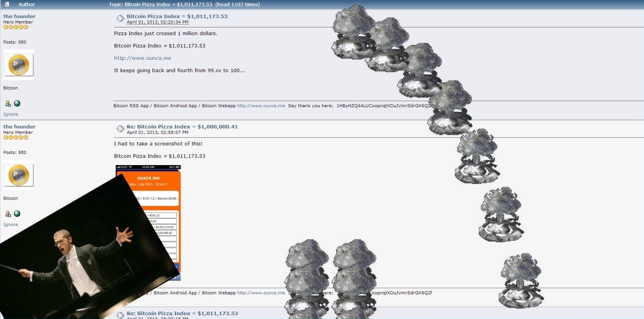Click 'I had to take a screenshot of this!' text

tap(158, 144)
